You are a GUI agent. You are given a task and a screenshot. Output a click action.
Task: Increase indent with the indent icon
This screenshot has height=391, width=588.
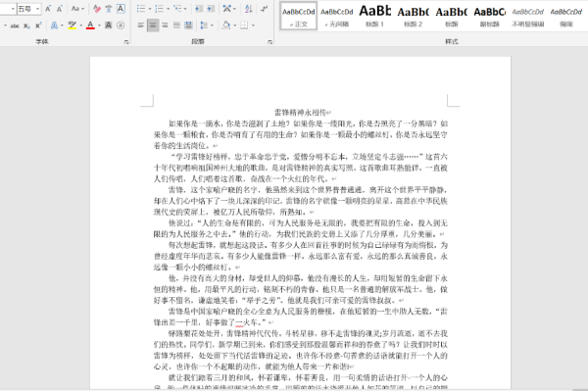[211, 9]
